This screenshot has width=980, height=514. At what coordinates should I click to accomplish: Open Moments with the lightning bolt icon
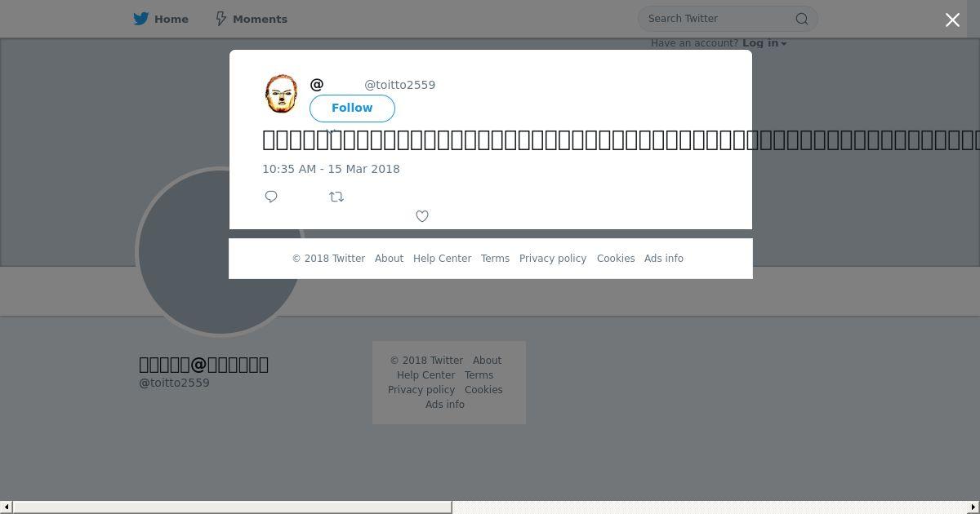point(220,19)
